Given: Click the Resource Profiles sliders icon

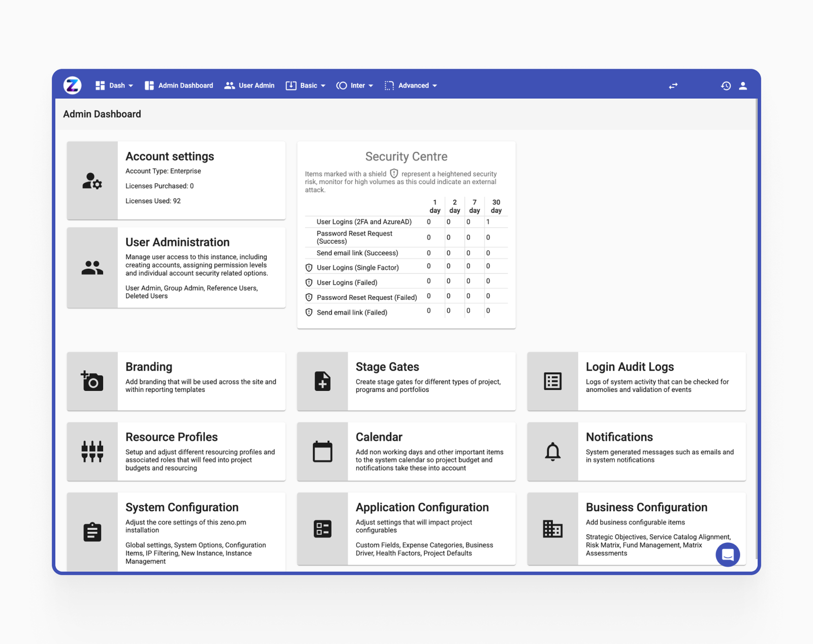Looking at the screenshot, I should click(x=92, y=451).
